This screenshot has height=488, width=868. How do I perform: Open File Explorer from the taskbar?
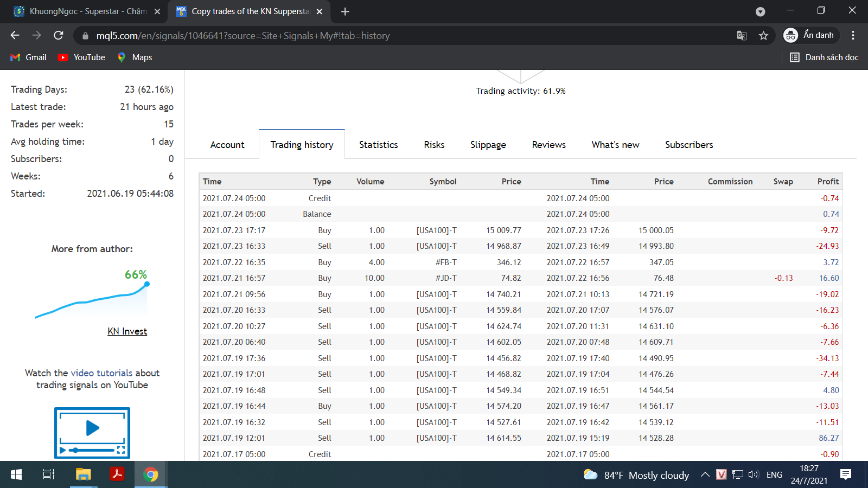point(83,475)
